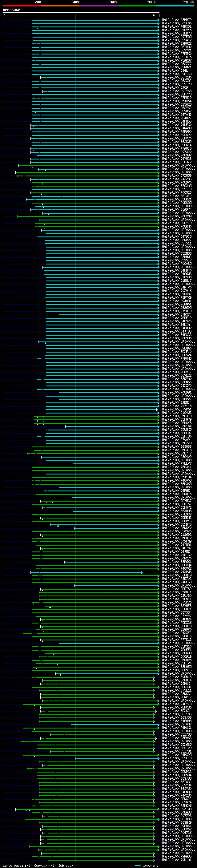
Task: Select the UniRef100_Q43286 label
Action: click(x=177, y=179)
